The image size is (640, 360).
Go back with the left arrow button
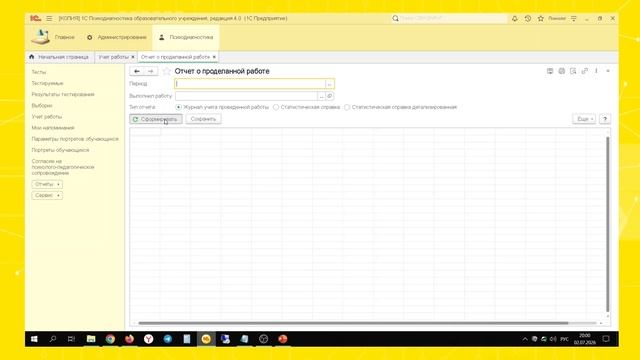pyautogui.click(x=137, y=71)
